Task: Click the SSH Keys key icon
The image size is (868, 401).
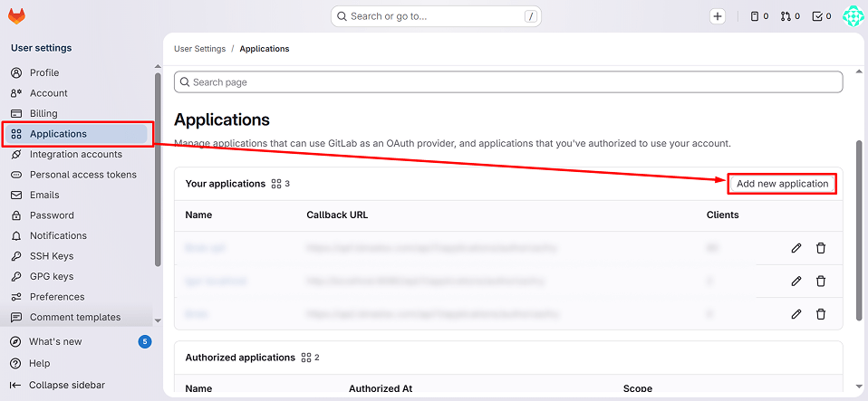Action: point(16,256)
